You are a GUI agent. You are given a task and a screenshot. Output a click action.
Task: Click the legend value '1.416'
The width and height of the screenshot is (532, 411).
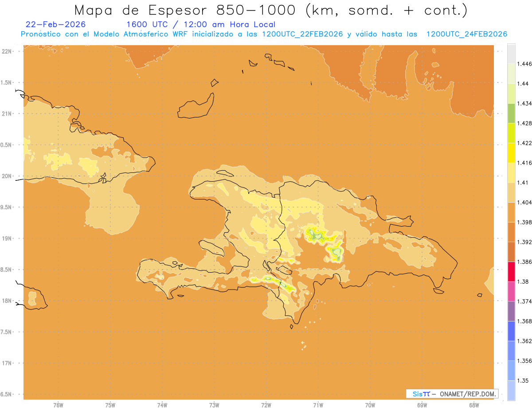tap(525, 163)
